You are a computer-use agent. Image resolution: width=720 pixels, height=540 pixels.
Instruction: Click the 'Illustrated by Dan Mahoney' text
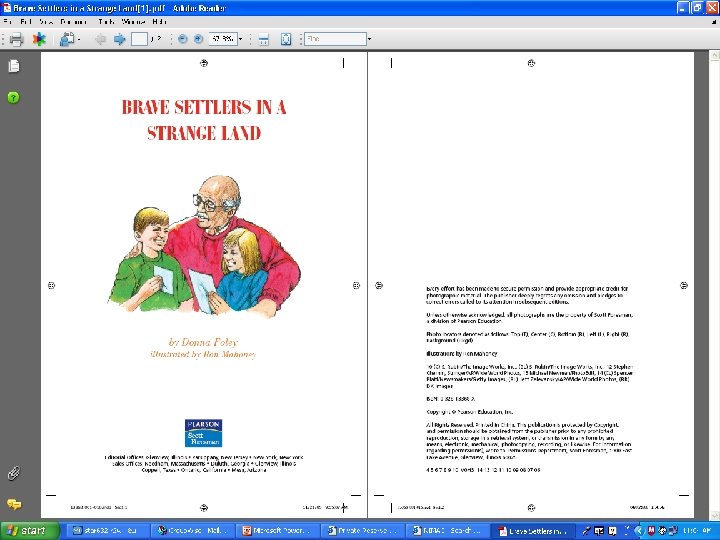203,354
